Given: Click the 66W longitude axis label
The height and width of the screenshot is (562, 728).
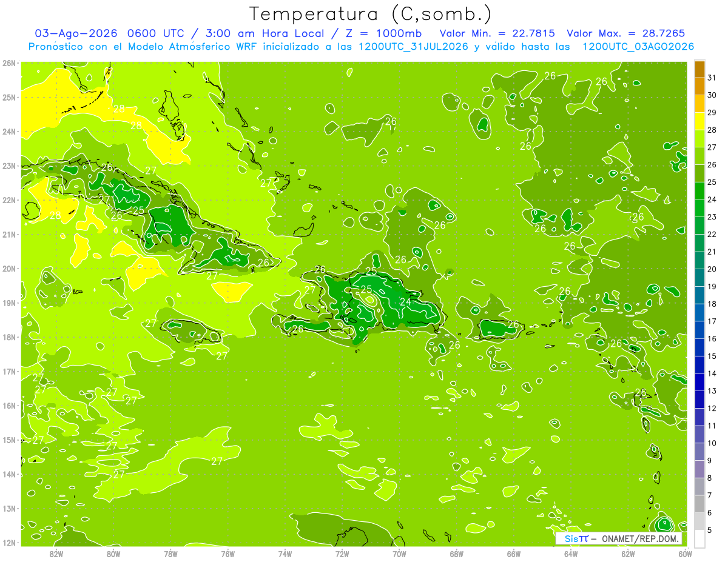Looking at the screenshot, I should tap(514, 554).
